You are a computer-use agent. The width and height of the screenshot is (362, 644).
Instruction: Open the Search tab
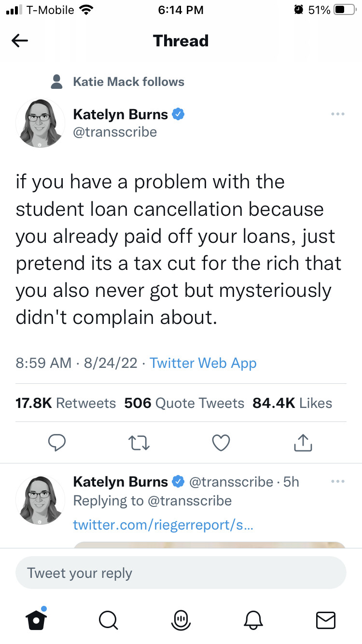[107, 619]
